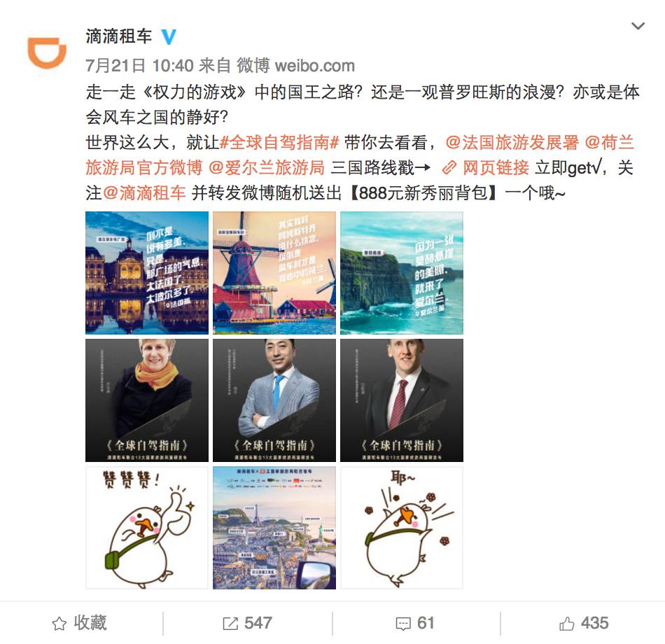The image size is (665, 644).
Task: Click the comment bubble icon
Action: [403, 624]
